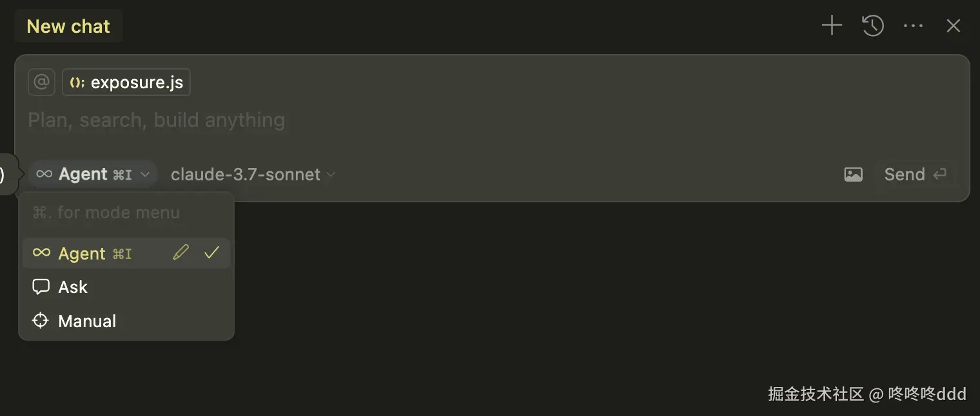Click the image attachment icon
The image size is (980, 416).
coord(853,175)
